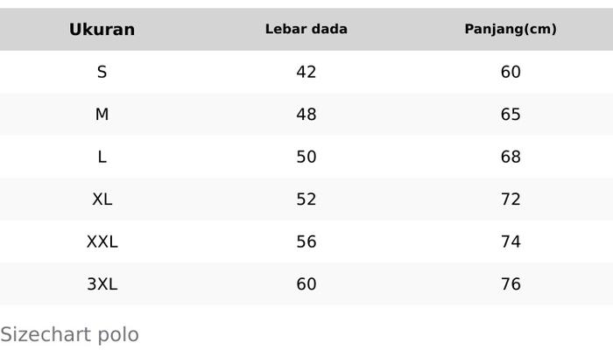Click the S length value 60
The width and height of the screenshot is (613, 364).
(x=511, y=72)
